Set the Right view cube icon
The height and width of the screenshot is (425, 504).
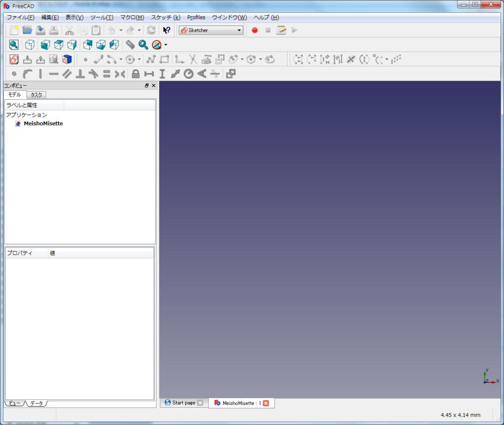coord(72,45)
